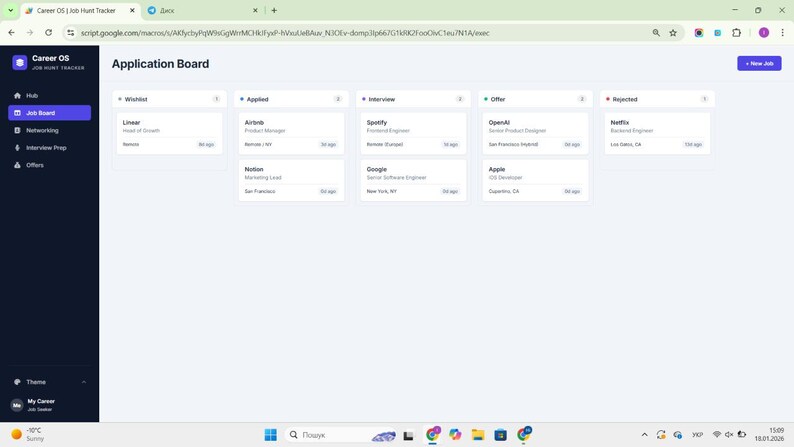This screenshot has height=447, width=794.
Task: Open File Explorer from taskbar
Action: [x=478, y=435]
